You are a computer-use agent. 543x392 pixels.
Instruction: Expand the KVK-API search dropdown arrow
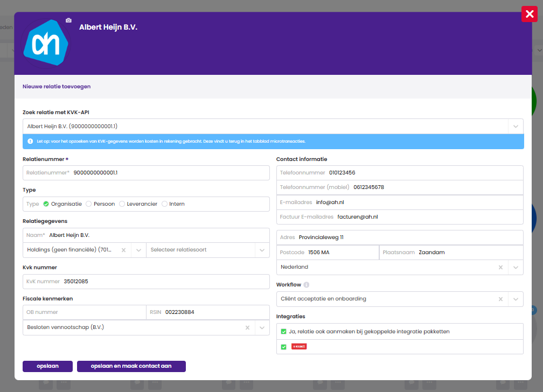[516, 127]
